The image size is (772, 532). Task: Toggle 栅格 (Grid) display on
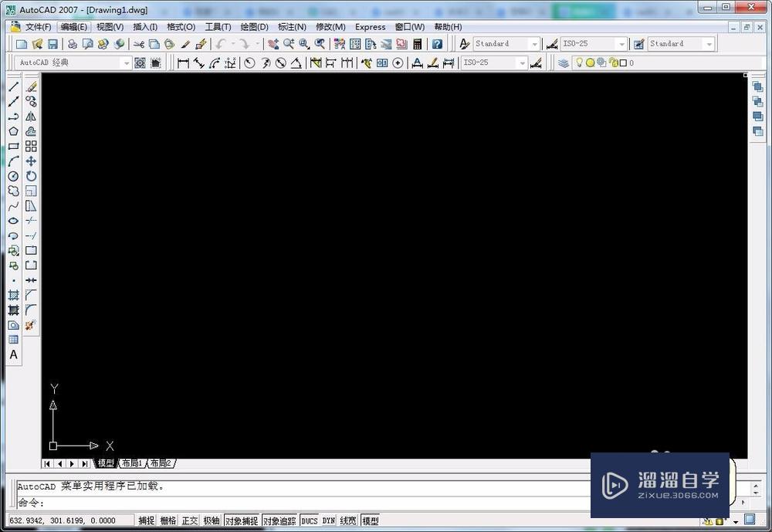(x=168, y=520)
